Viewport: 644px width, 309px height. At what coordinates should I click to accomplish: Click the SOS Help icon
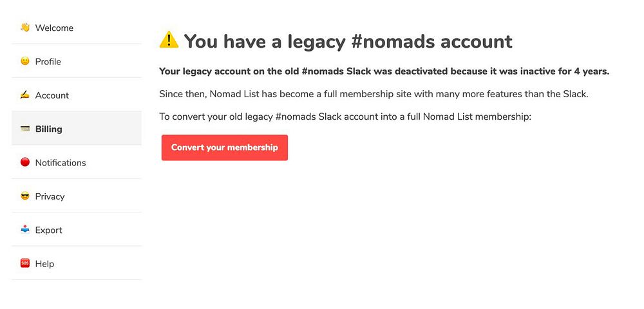click(x=25, y=263)
